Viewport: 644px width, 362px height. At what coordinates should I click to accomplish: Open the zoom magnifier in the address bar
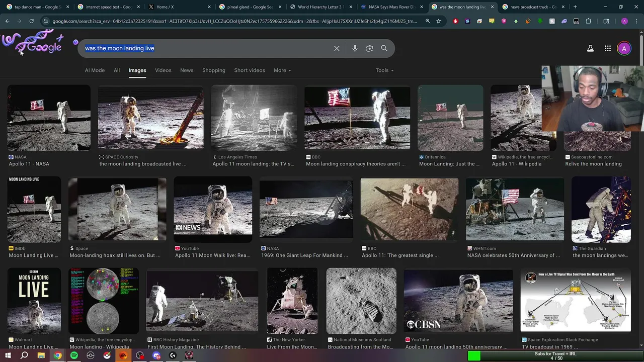428,21
